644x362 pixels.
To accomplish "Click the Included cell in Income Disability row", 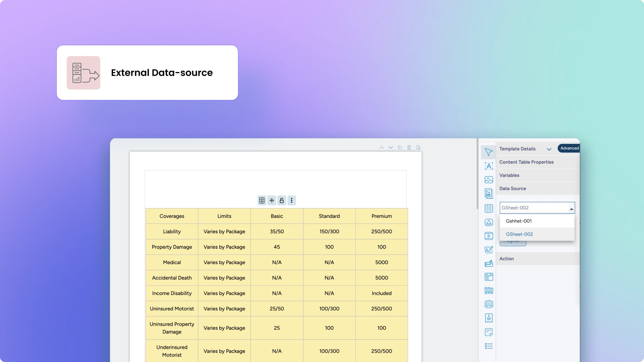I will [x=382, y=293].
